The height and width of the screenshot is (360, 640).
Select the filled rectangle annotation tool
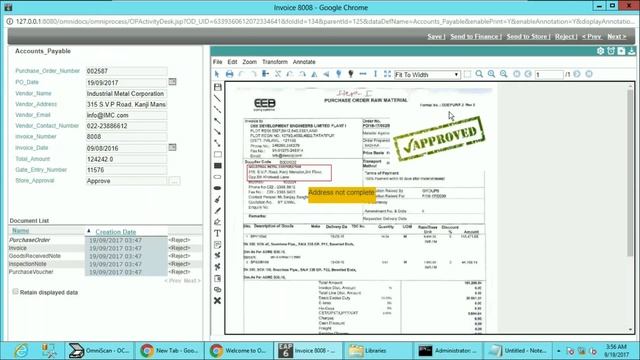[x=218, y=166]
